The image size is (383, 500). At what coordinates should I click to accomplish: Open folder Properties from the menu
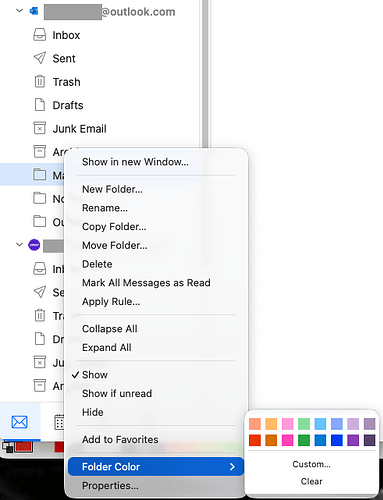click(x=156, y=485)
